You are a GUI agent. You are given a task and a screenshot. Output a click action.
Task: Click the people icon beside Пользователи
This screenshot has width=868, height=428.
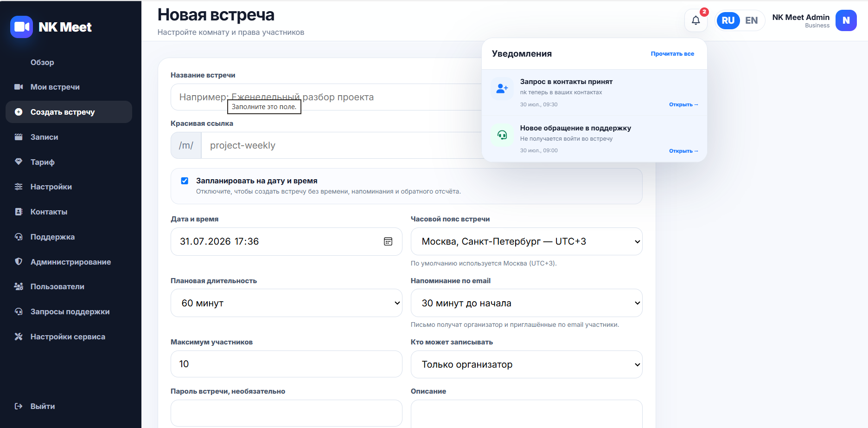pos(19,286)
